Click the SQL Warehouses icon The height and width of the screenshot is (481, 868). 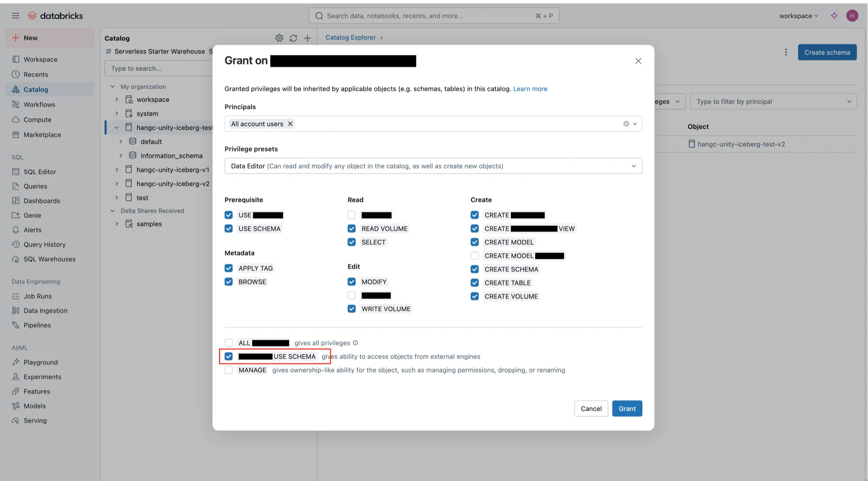(x=16, y=259)
